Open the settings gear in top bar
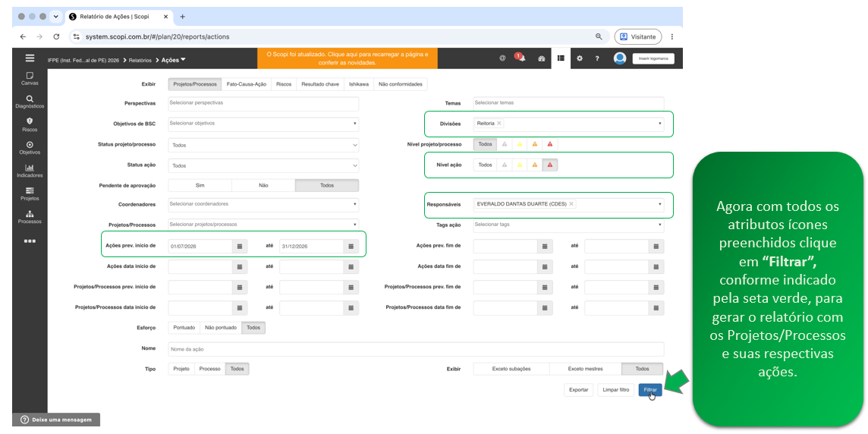868x434 pixels. [580, 58]
